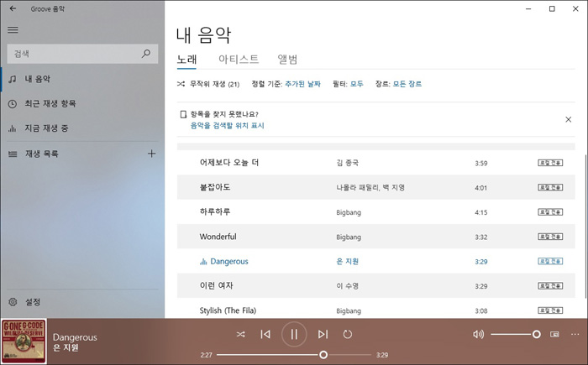Click now-playing title Dangerous in player bar

tap(75, 337)
